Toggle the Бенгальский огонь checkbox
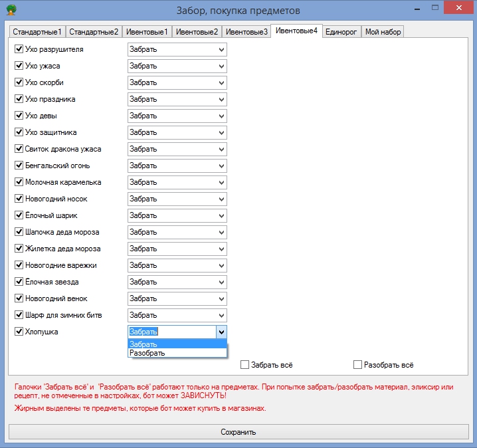The image size is (477, 448). coord(19,166)
